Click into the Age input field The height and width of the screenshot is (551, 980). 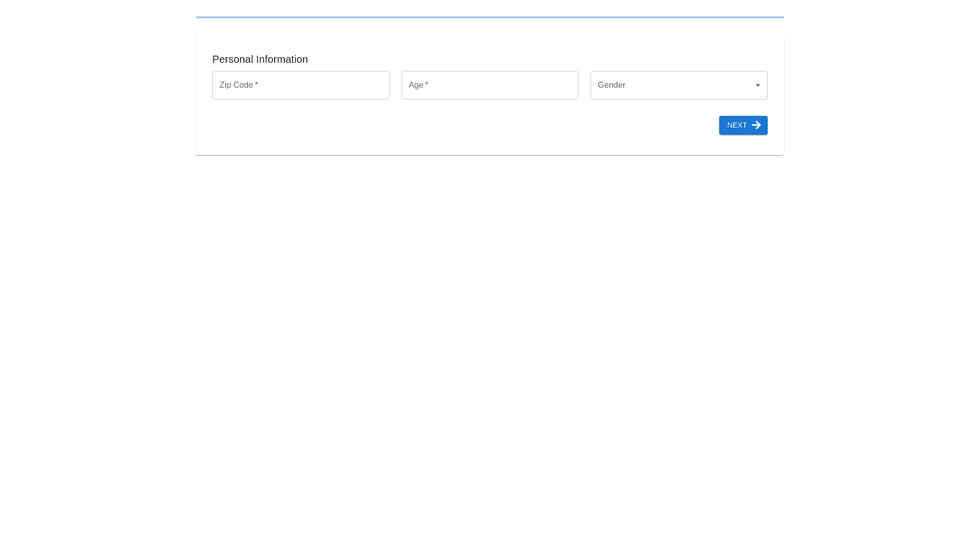click(489, 85)
